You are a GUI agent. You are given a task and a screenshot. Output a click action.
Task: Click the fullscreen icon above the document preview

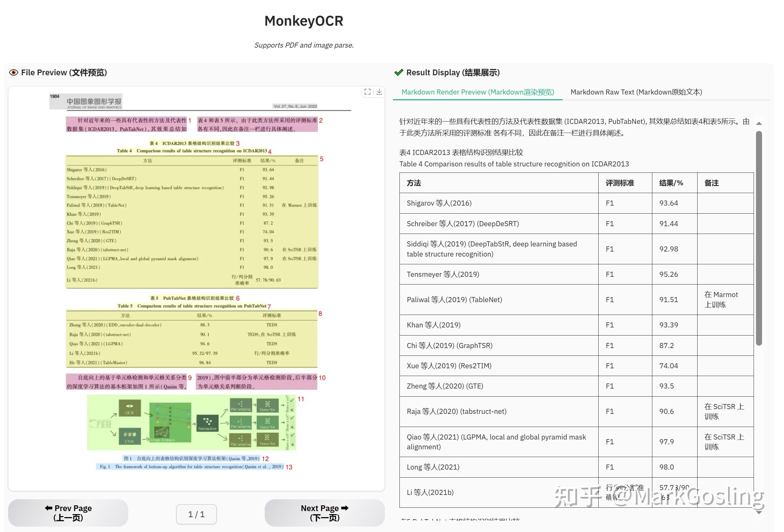368,91
